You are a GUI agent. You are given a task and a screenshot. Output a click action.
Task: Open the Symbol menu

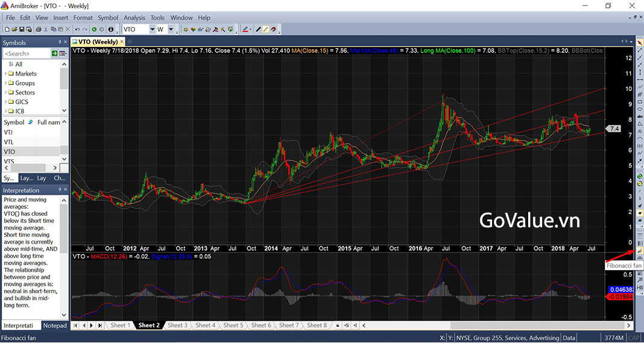coord(108,17)
